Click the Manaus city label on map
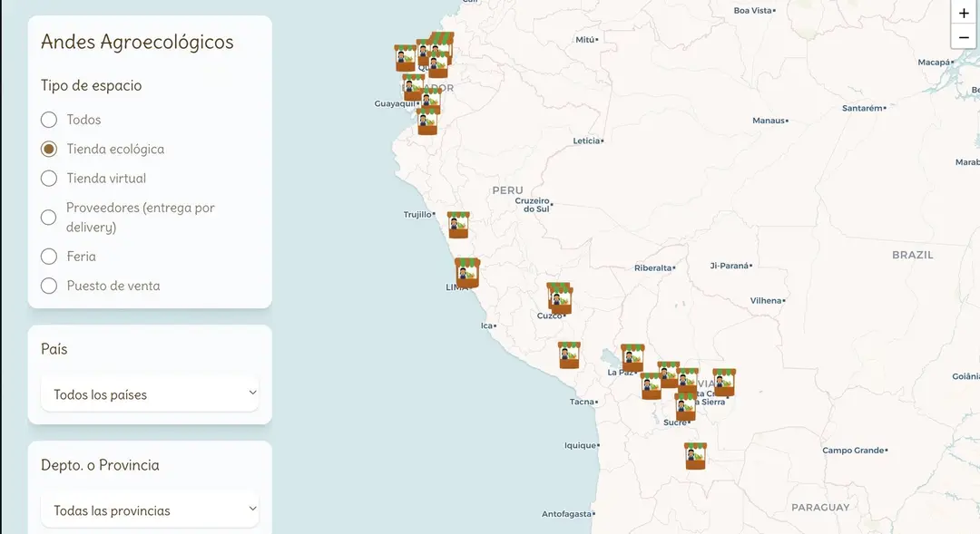Image resolution: width=980 pixels, height=534 pixels. coord(769,120)
